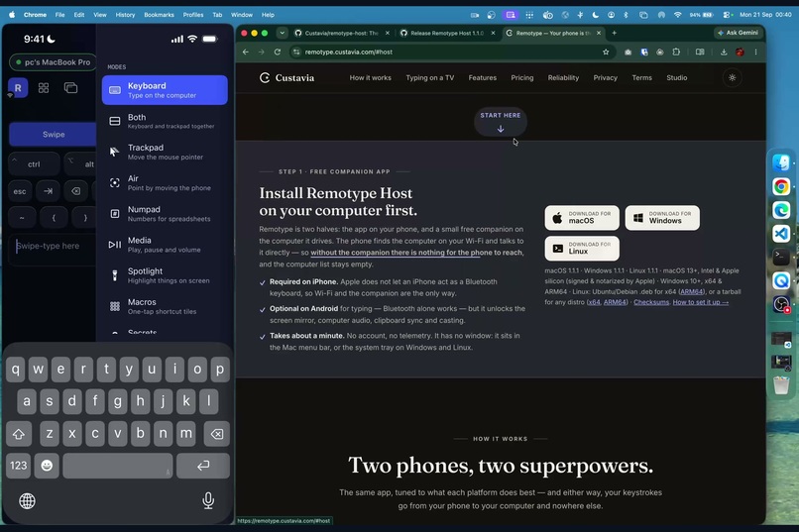Screen dimensions: 799x532
Task: Tap the Swipe button
Action: click(53, 135)
